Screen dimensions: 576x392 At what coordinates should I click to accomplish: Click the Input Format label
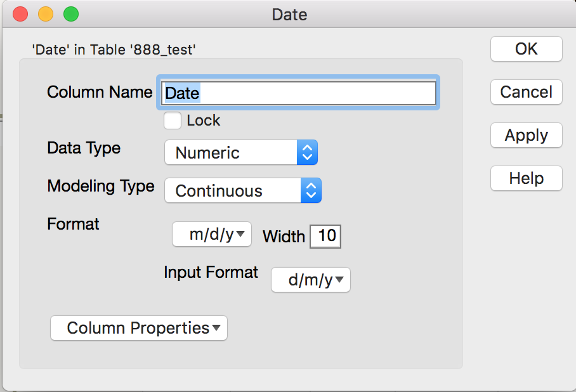pos(211,273)
